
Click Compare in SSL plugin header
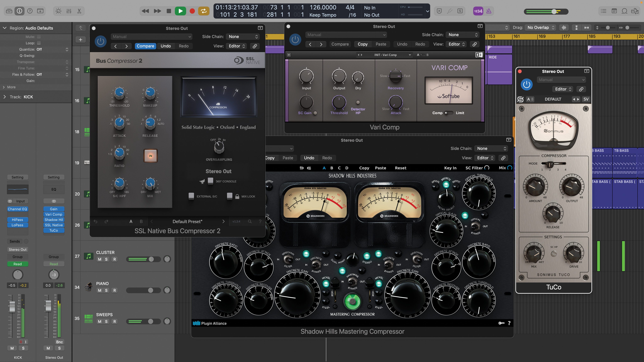click(145, 46)
